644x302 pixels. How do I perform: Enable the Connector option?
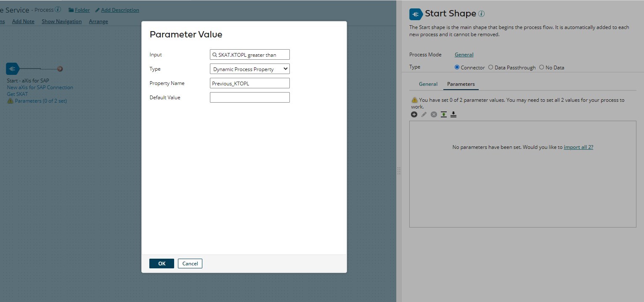[456, 67]
